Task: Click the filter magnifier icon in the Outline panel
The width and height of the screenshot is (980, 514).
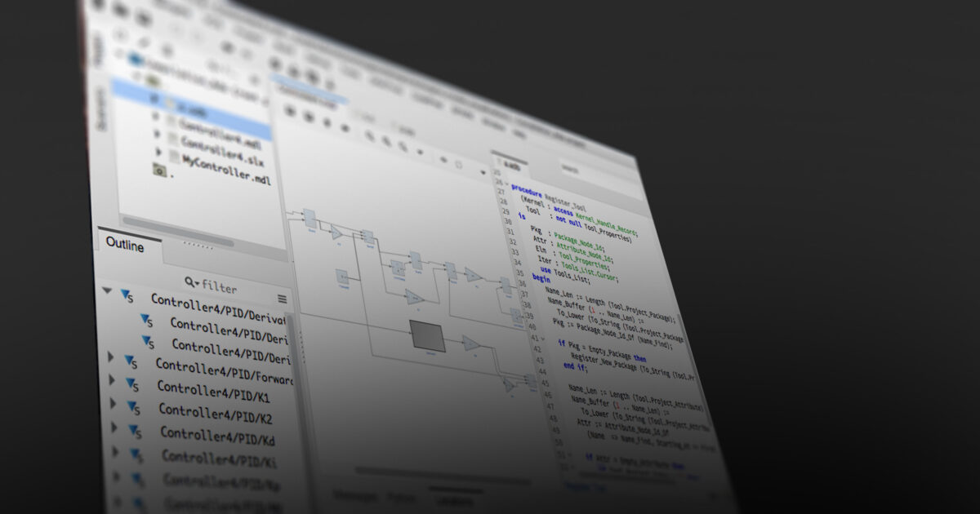Action: tap(190, 281)
